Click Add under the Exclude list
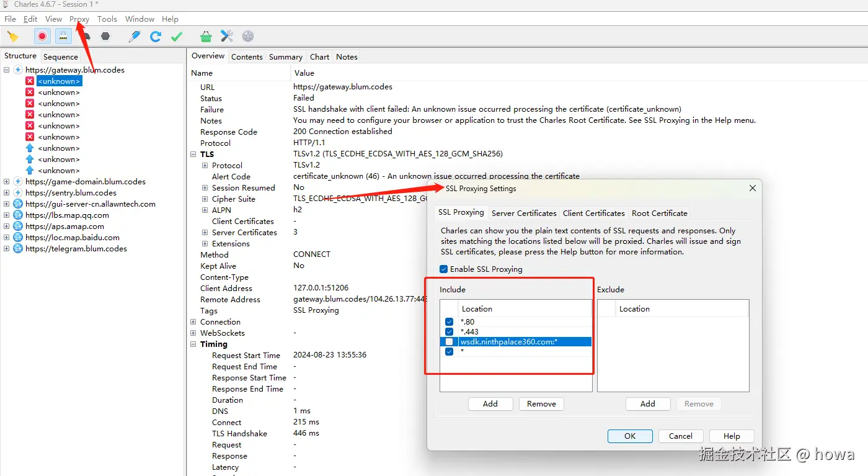Screen dimensions: 868x476 pos(648,404)
